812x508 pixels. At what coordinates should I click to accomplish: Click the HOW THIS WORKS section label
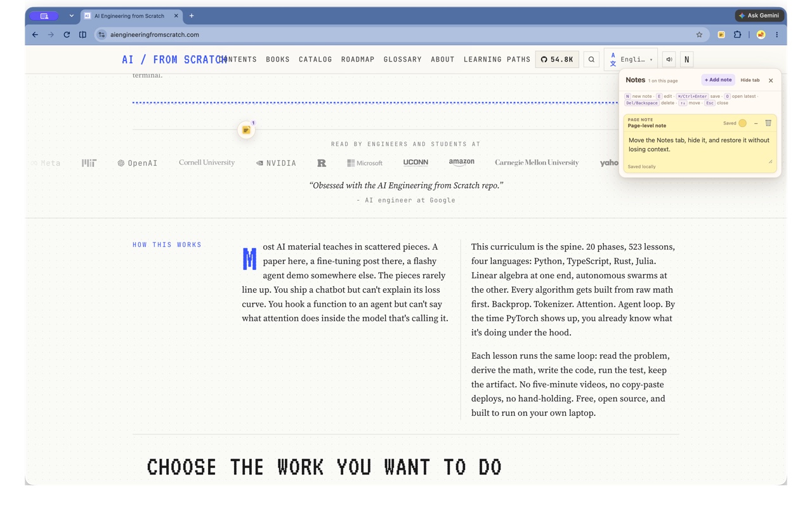click(x=167, y=244)
